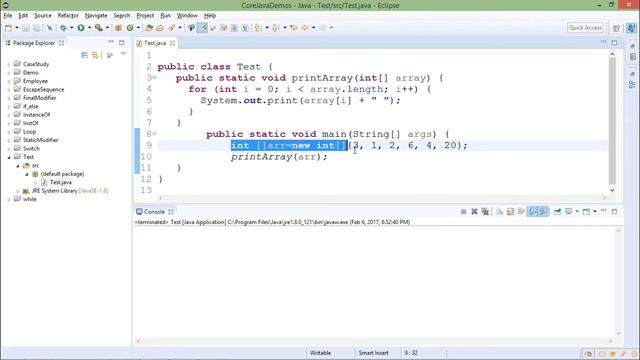
Task: Click Remove All Terminated Launches icon
Action: click(485, 211)
